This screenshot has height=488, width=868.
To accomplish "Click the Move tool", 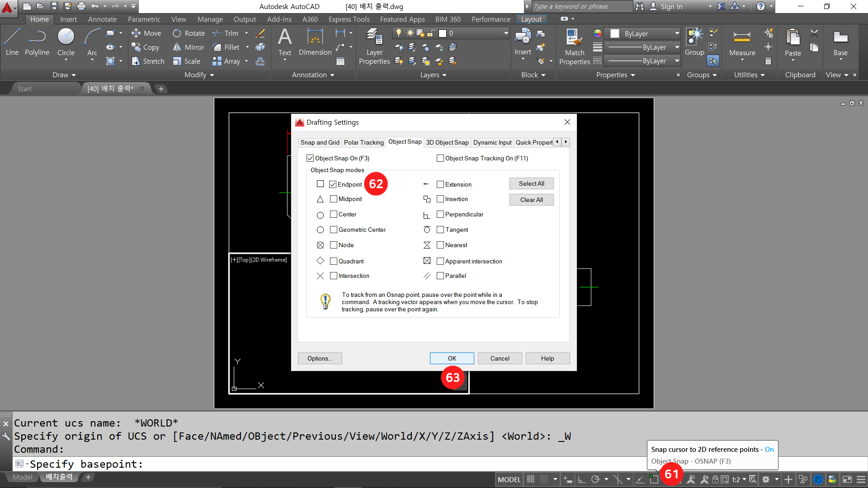I will [x=146, y=33].
